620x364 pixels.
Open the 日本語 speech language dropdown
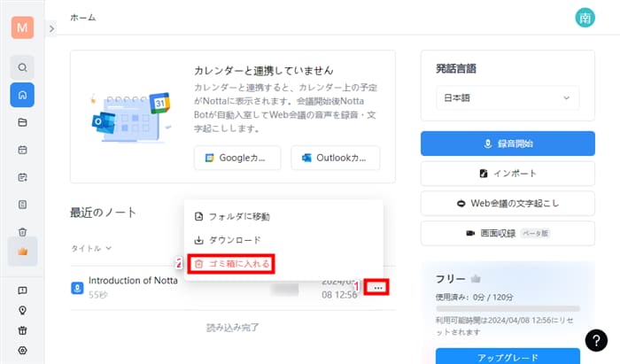pos(508,99)
